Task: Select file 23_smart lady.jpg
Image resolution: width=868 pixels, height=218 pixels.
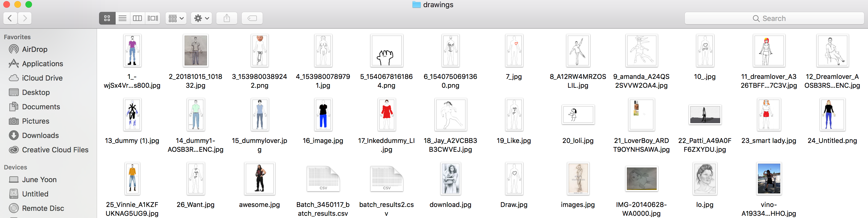Action: [769, 115]
